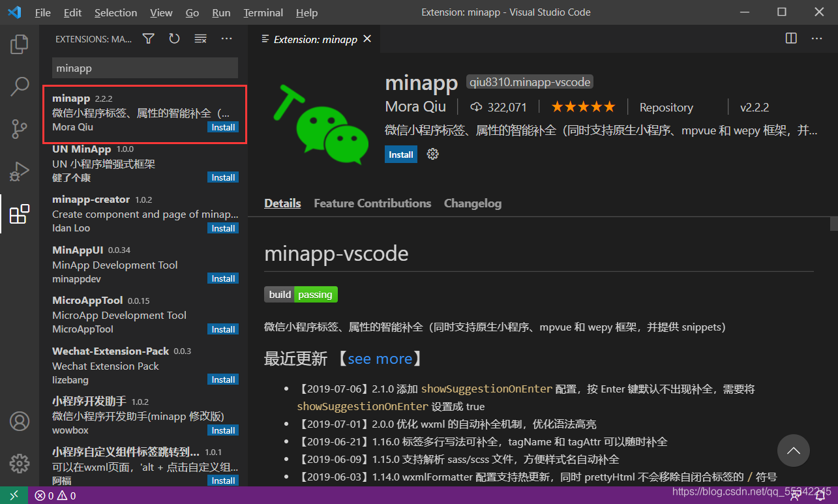Click the five-star rating of minapp
The height and width of the screenshot is (504, 838).
coord(583,107)
